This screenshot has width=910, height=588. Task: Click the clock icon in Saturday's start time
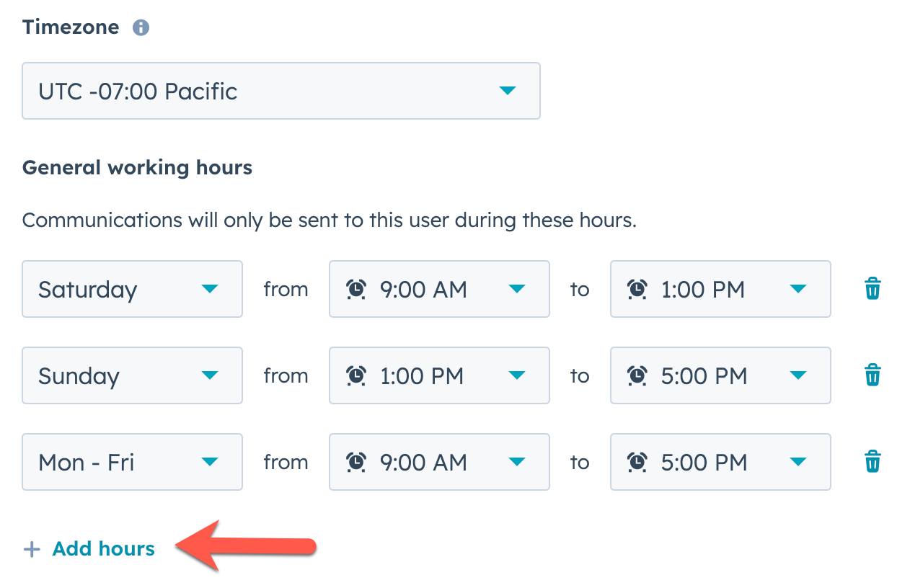click(358, 289)
